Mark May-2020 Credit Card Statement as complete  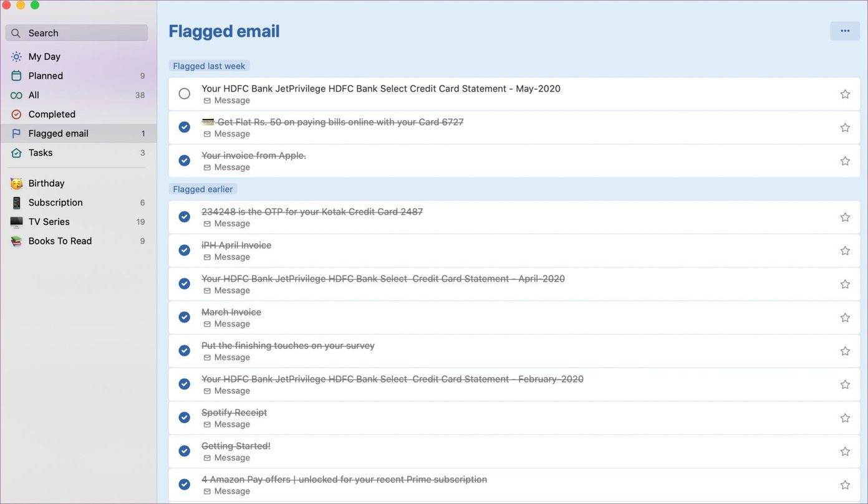click(x=184, y=93)
